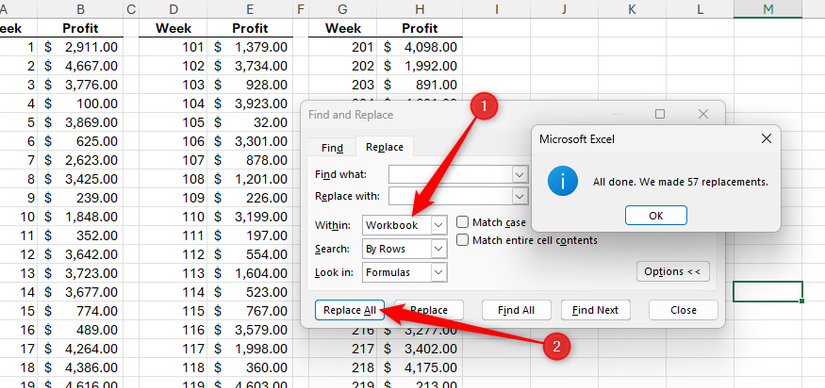Enable Match entire cell contents checkbox
Image resolution: width=825 pixels, height=388 pixels.
click(x=462, y=241)
